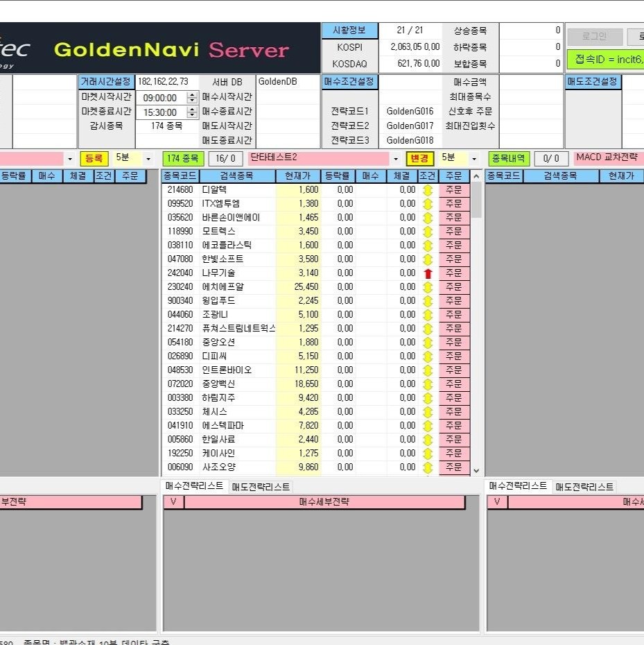Viewport: 644px width, 645px height.
Task: Click the 주문 button for ITX엠투엠
Action: pyautogui.click(x=453, y=204)
